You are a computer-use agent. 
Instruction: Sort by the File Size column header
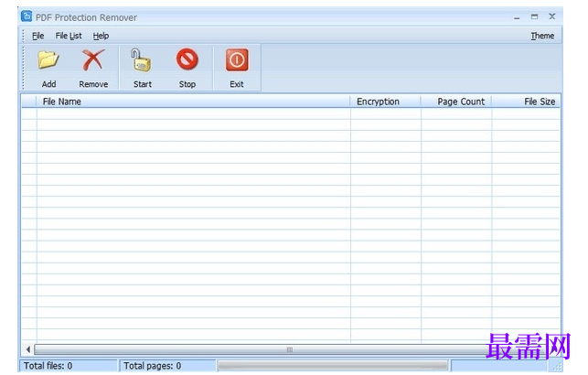tap(526, 102)
